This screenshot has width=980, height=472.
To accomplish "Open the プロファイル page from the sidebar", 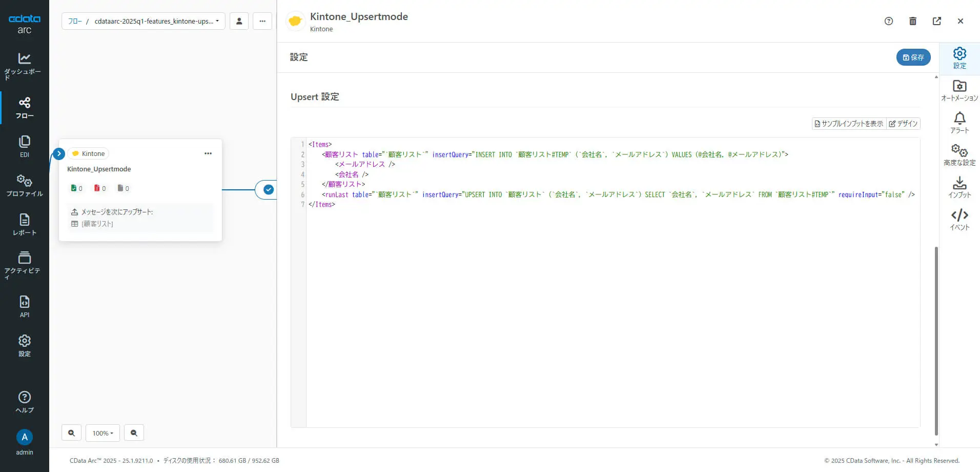I will (x=24, y=186).
